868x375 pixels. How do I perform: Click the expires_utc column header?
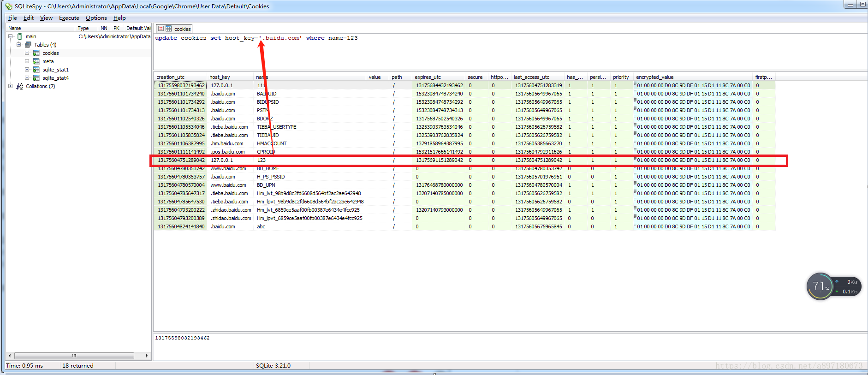coord(439,77)
